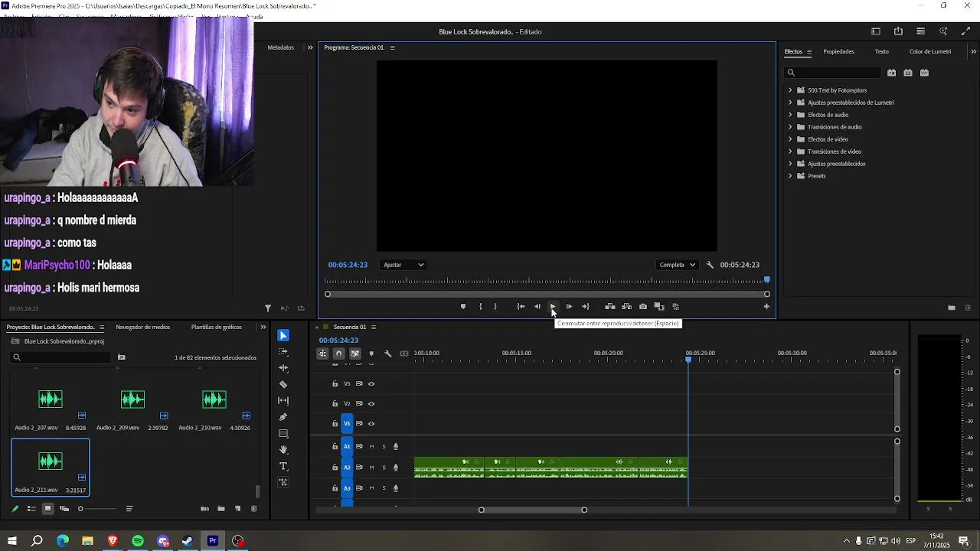This screenshot has height=551, width=980.
Task: Select the Ripple Edit tool
Action: [283, 368]
